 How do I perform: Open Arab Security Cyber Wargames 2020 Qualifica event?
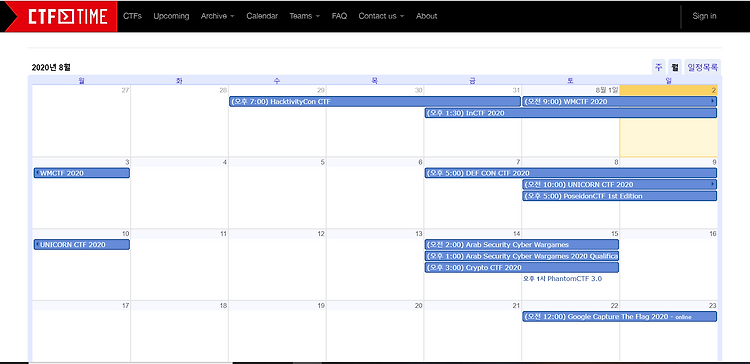[521, 256]
